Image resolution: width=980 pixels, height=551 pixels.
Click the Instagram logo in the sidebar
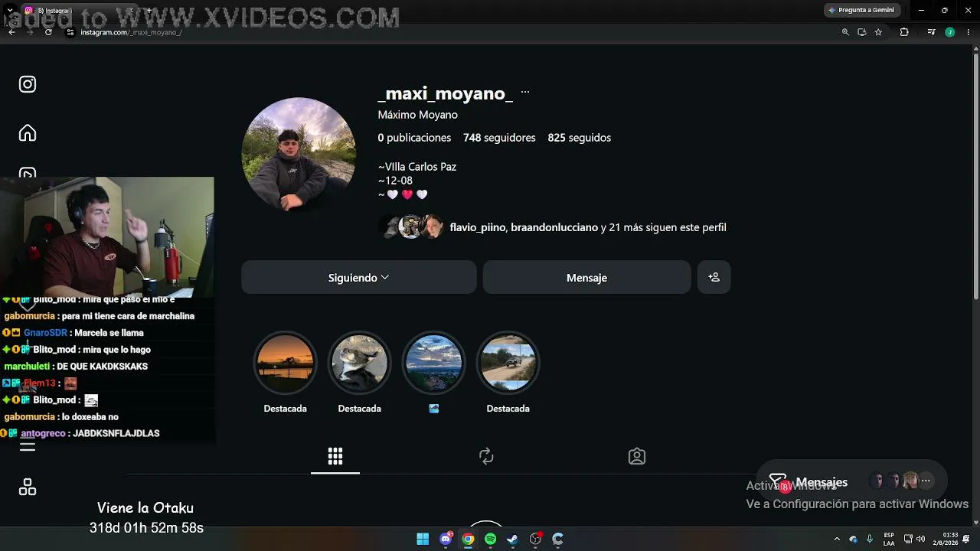tap(28, 84)
